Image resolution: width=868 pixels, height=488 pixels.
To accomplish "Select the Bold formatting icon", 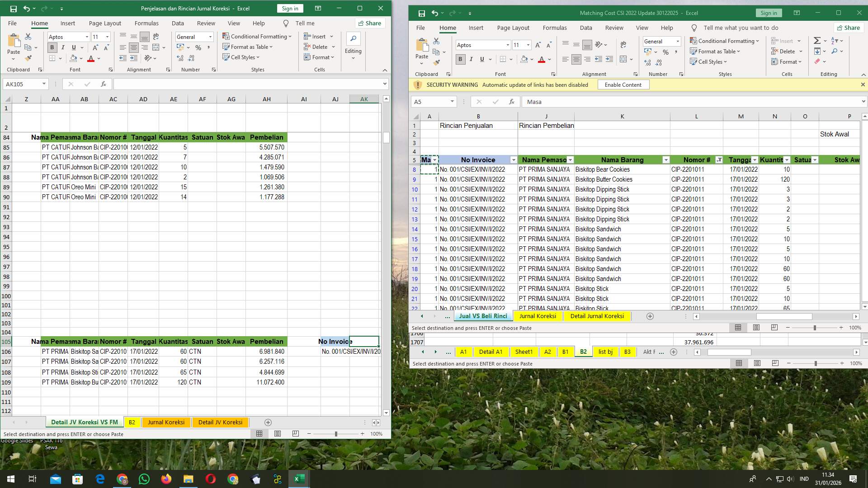I will (52, 47).
